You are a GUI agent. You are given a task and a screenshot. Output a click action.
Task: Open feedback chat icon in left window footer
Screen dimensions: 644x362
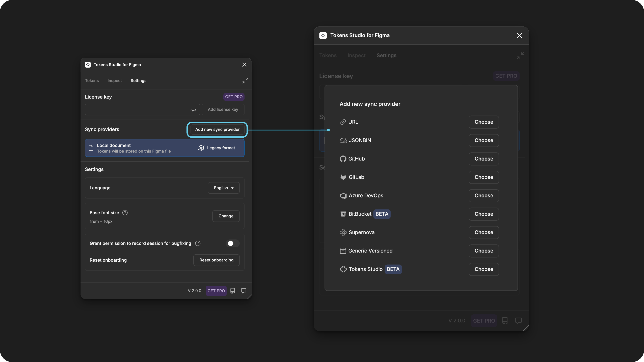[244, 291]
